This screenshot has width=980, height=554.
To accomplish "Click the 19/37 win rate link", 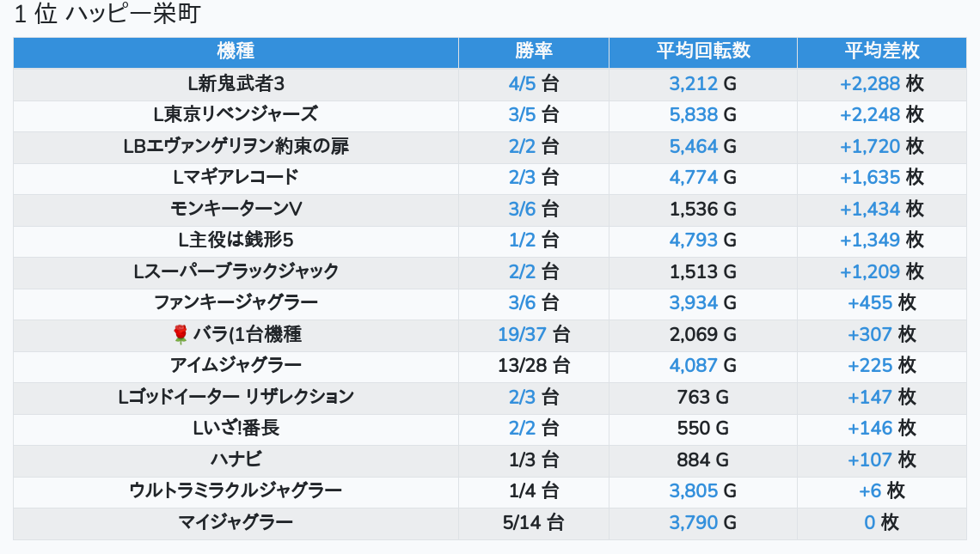I will tap(522, 334).
